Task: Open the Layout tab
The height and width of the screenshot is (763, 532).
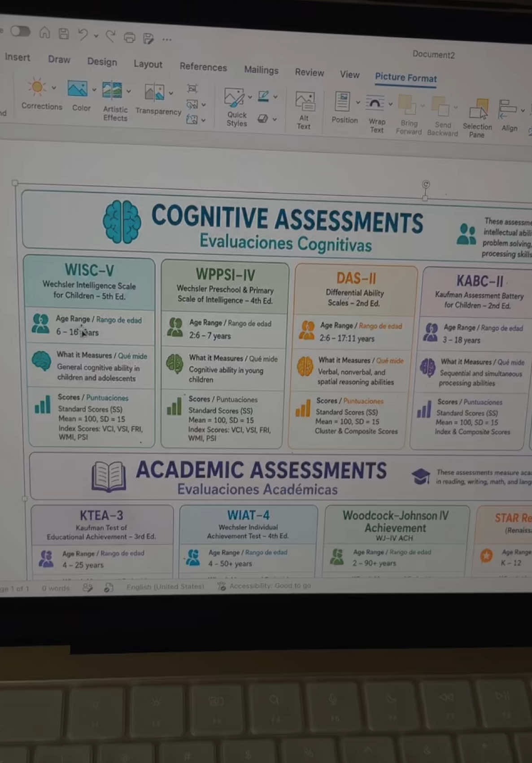Action: 148,64
